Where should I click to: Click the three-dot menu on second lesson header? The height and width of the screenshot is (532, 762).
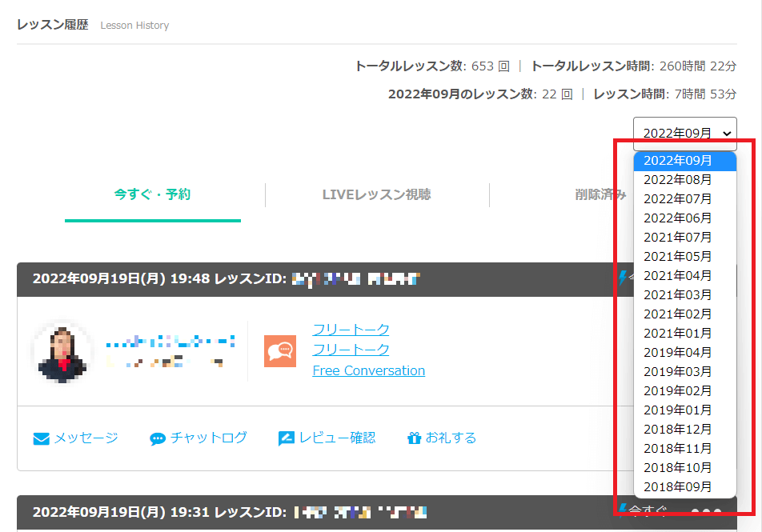tap(706, 513)
